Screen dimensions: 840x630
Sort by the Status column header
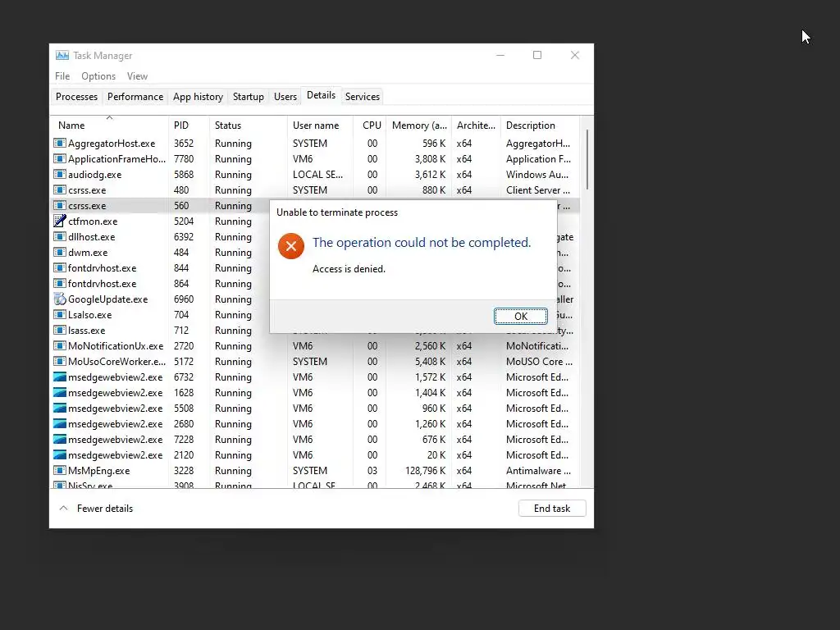pyautogui.click(x=248, y=125)
